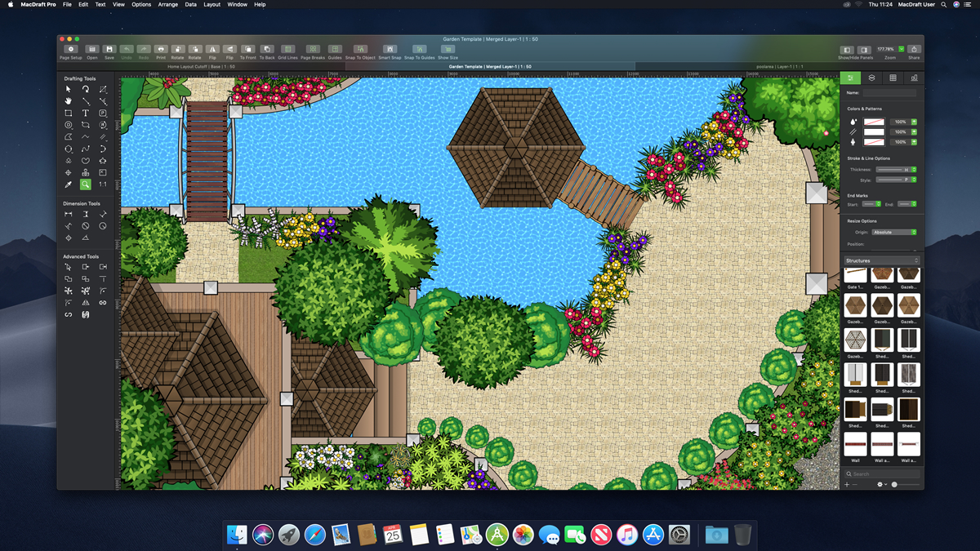The image size is (980, 551).
Task: Toggle Guides visibility
Action: (335, 52)
